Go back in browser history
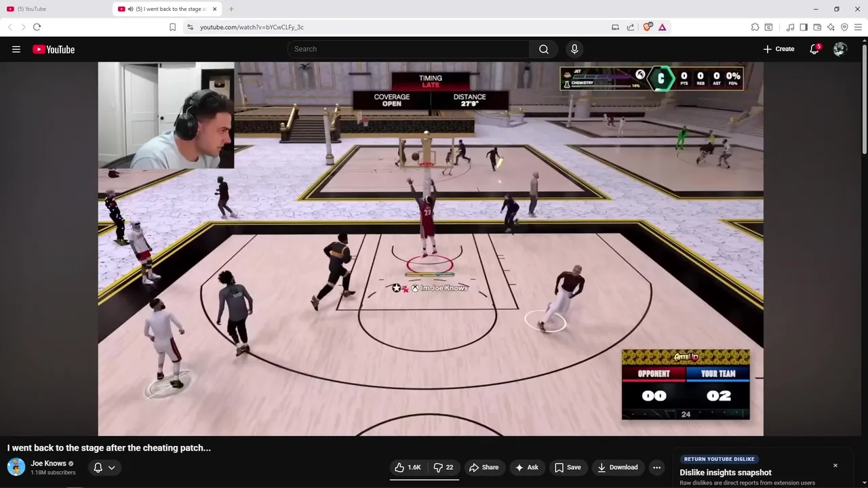 9,27
